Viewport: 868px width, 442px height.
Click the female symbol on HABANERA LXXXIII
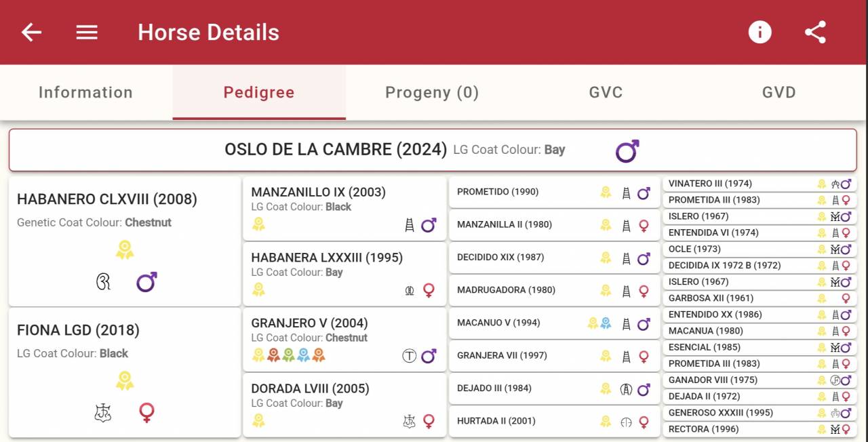point(429,290)
